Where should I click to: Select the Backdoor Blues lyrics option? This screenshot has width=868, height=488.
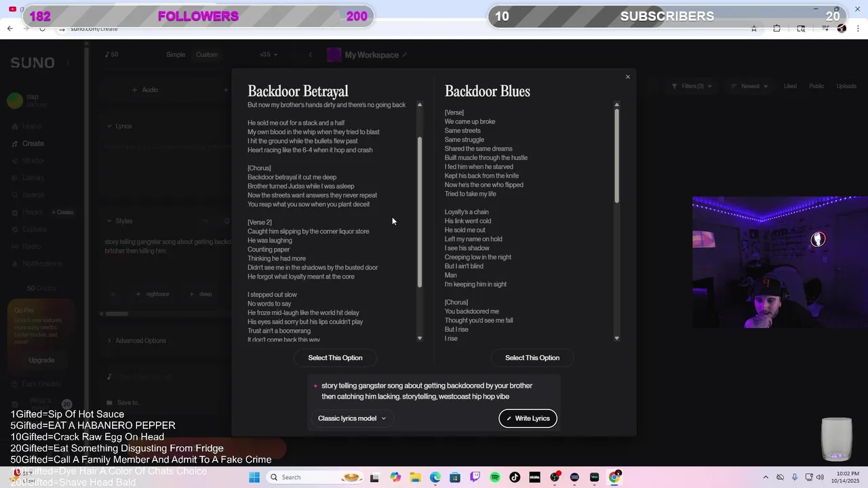[x=532, y=358]
